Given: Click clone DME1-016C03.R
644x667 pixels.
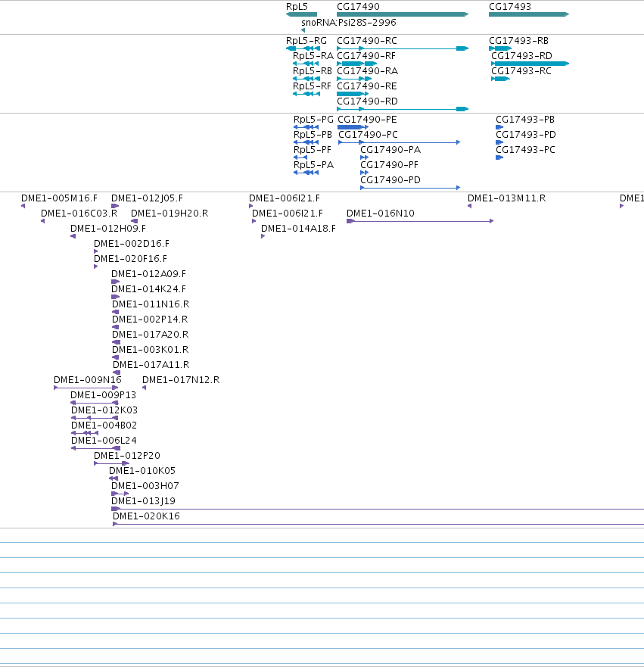Looking at the screenshot, I should tap(79, 214).
